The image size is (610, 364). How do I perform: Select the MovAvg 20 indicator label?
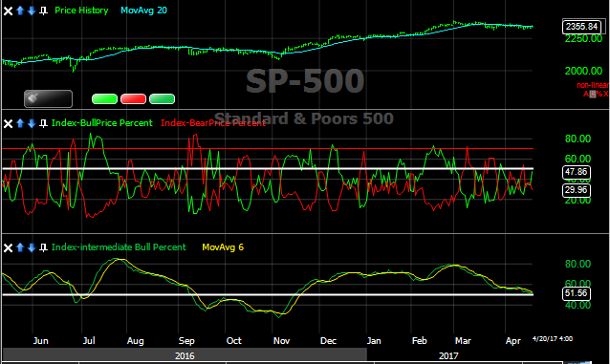click(143, 11)
